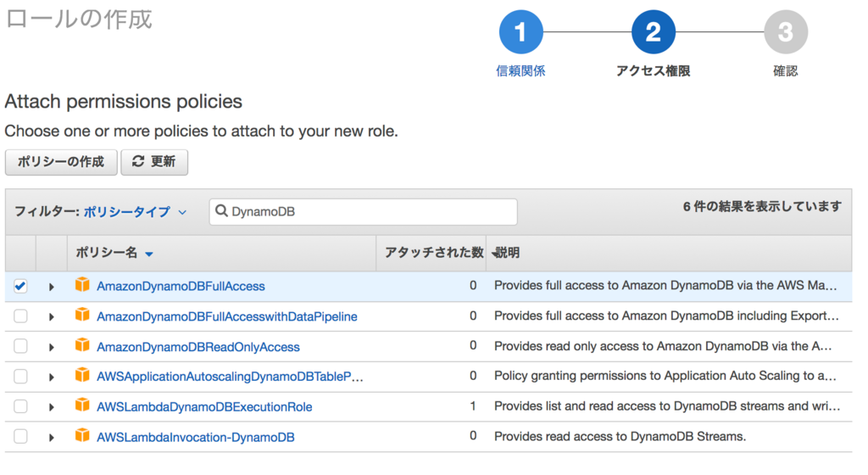868x475 pixels.
Task: Check the AmazonDynamoDBReadOnlyAccess policy checkbox
Action: click(x=20, y=346)
